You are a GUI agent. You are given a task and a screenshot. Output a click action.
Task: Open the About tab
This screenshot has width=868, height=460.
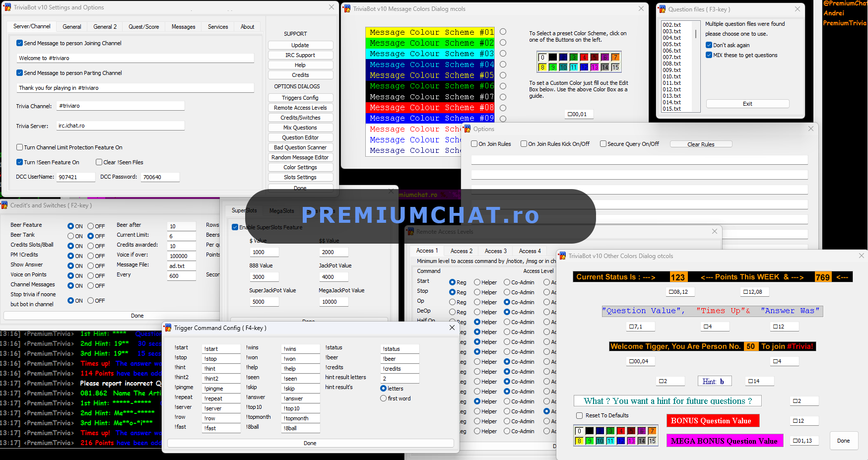pos(247,27)
